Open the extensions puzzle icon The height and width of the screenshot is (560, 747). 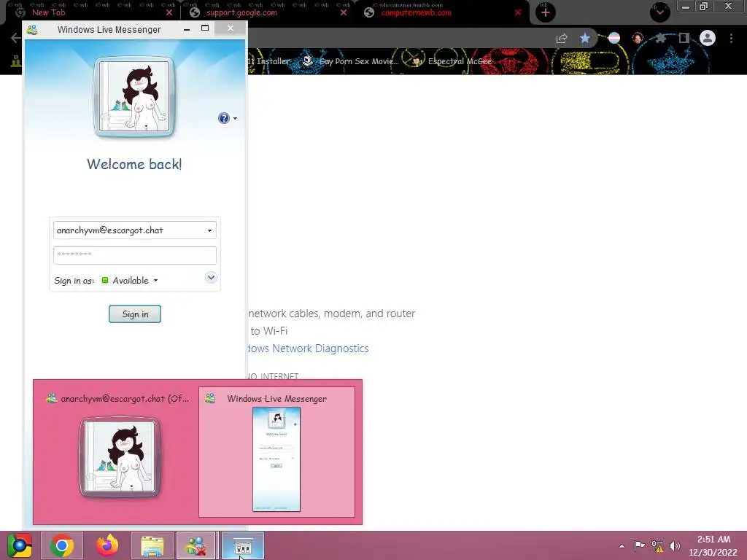(660, 38)
